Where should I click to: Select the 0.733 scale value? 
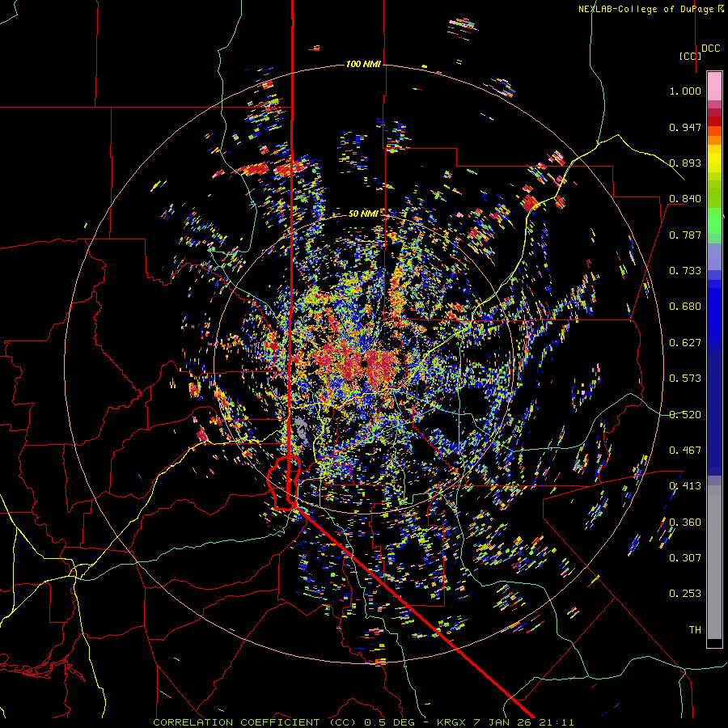pos(685,271)
